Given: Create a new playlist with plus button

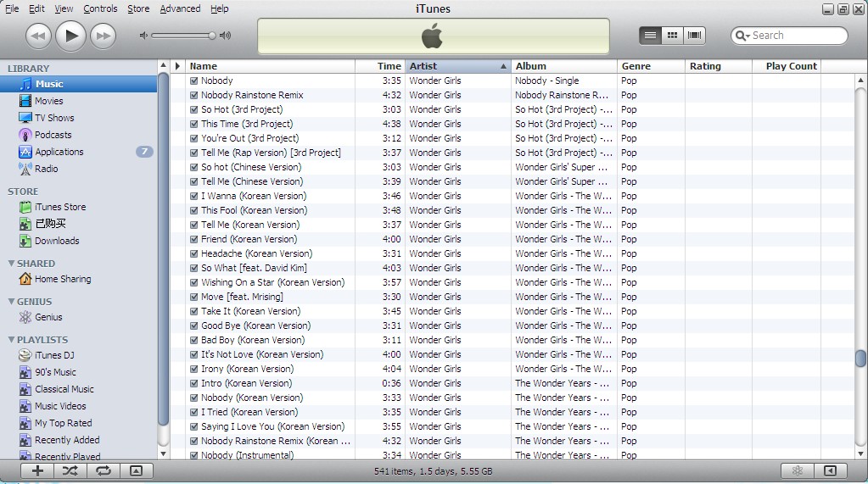Looking at the screenshot, I should click(x=37, y=470).
